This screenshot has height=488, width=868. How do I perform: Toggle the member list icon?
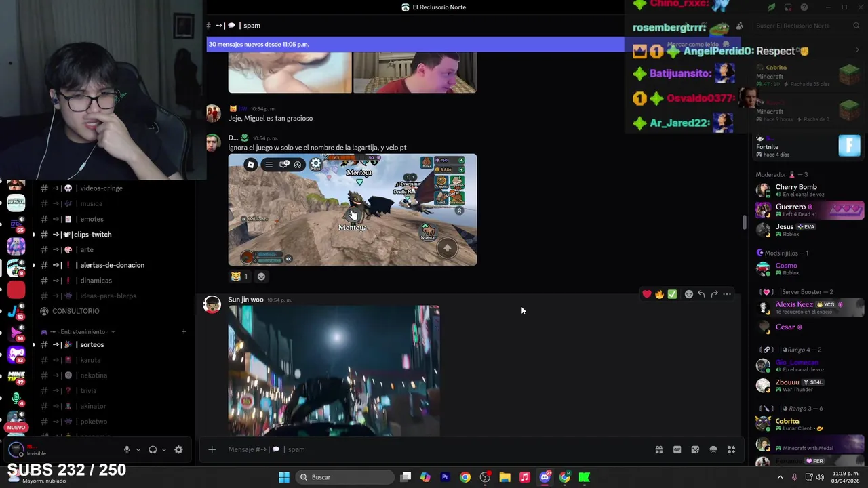click(x=739, y=26)
